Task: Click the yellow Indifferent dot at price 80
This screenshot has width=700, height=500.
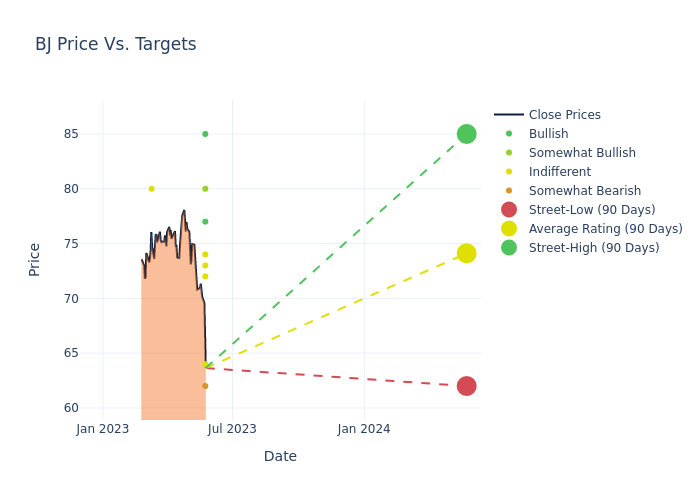Action: pos(151,189)
